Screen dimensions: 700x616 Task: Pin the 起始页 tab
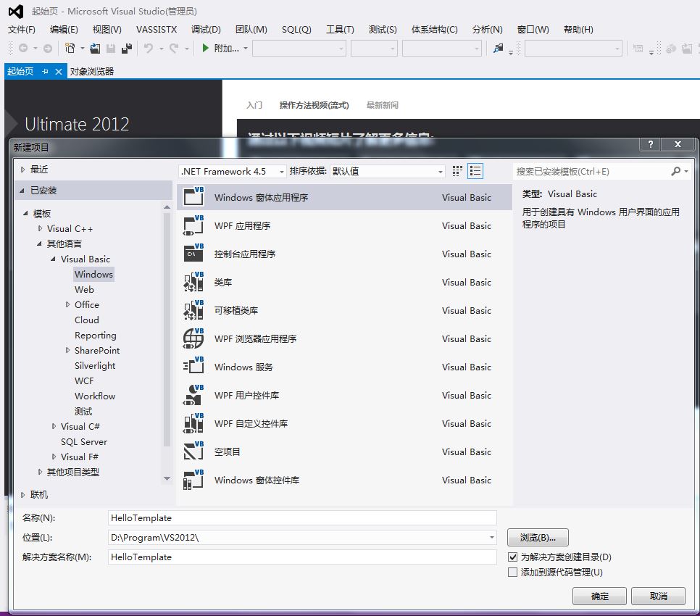tap(45, 72)
